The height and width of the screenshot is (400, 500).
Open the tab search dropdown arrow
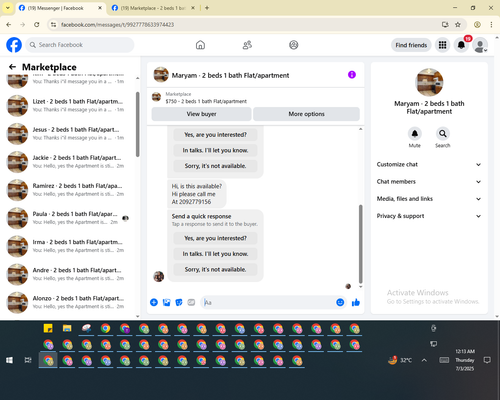point(8,8)
